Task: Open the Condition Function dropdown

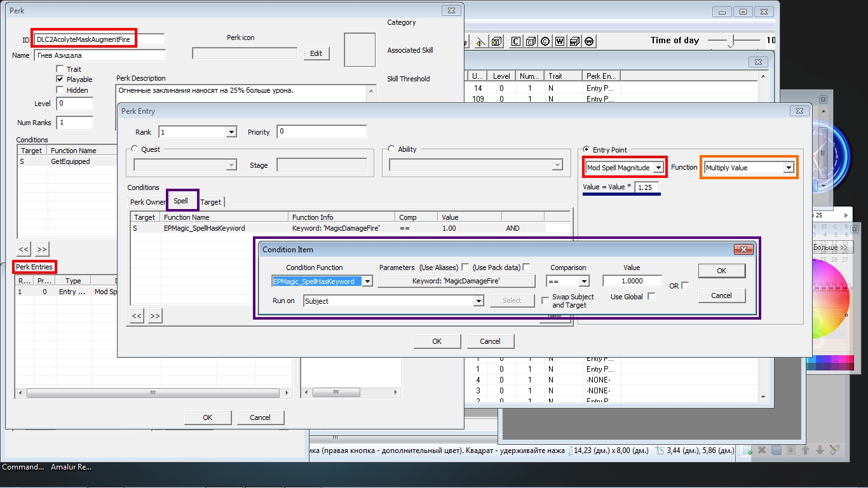Action: [367, 281]
